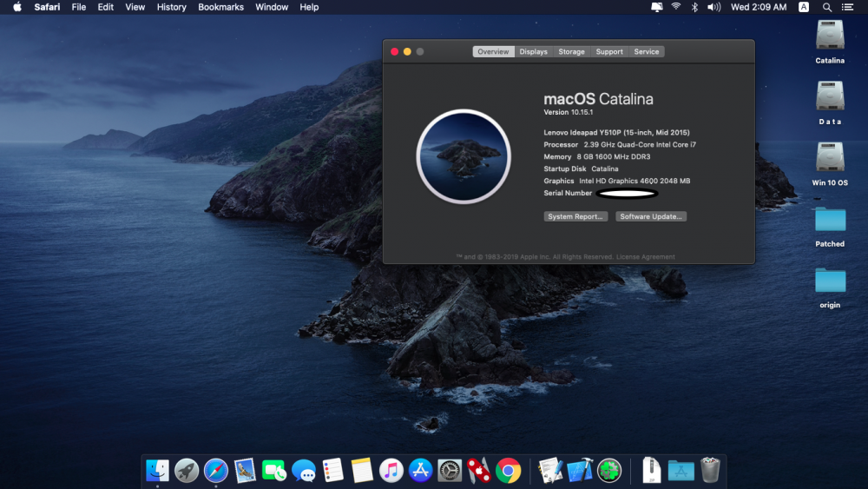Image resolution: width=868 pixels, height=489 pixels.
Task: Open Trash in the Dock
Action: 710,470
